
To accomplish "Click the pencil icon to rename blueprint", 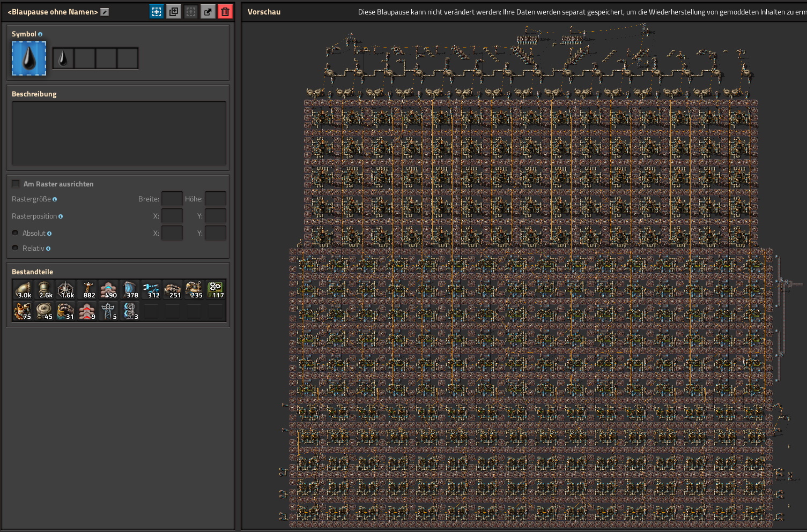I will coord(105,12).
